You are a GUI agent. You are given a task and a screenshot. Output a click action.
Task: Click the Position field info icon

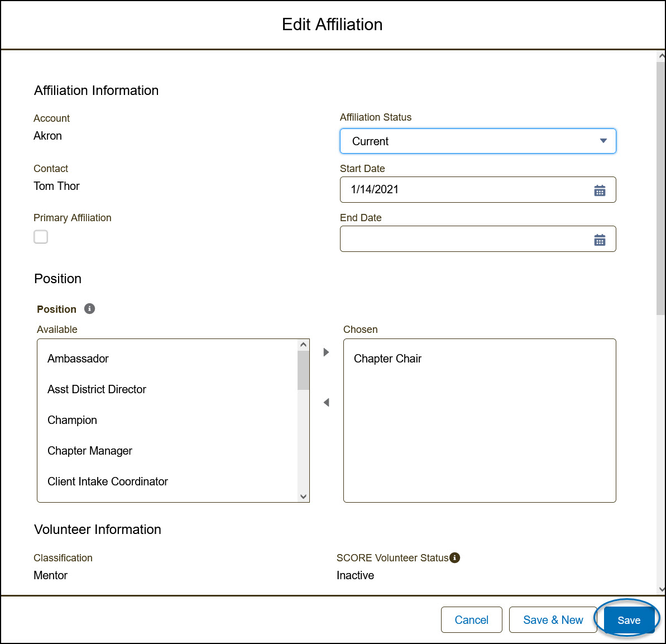(x=89, y=309)
